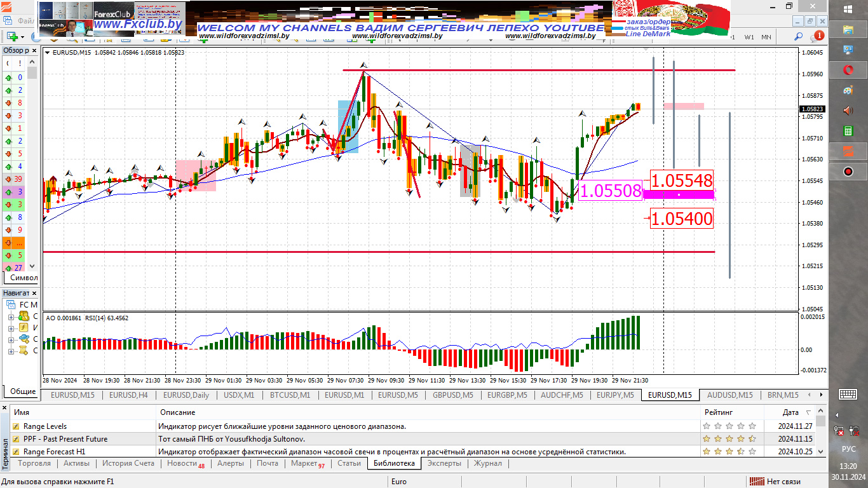Select the indicators f icon in Navigator

[x=24, y=327]
